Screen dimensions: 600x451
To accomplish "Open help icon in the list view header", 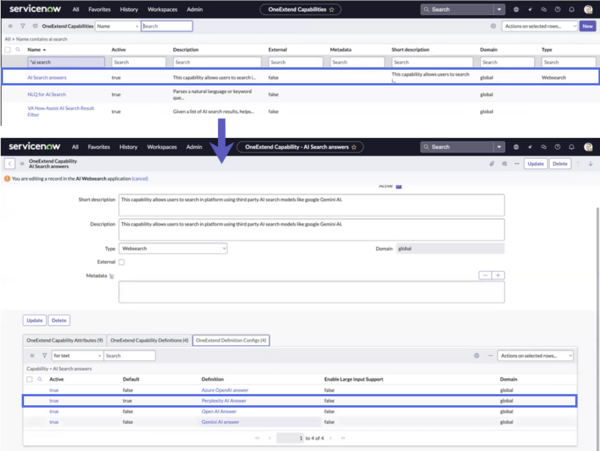I will (558, 9).
